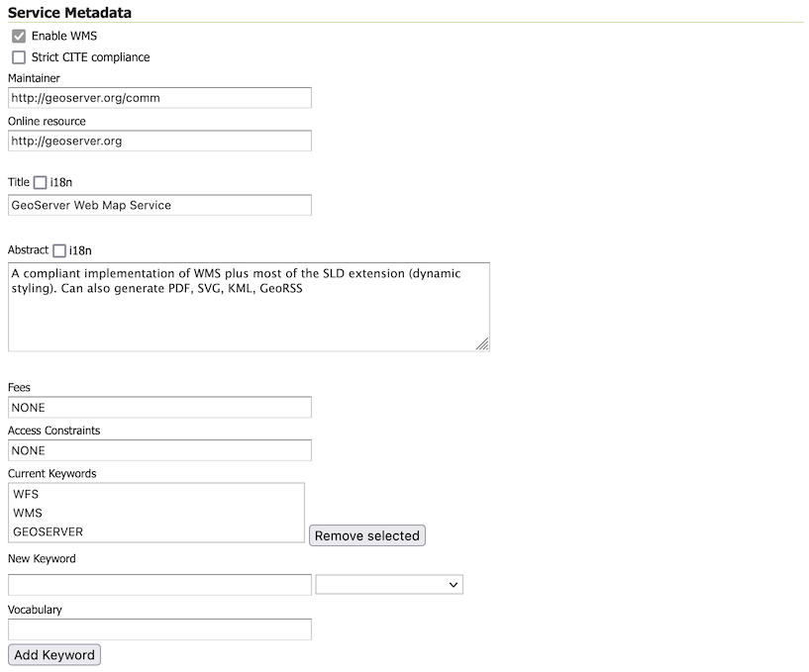Grab the Abstract textarea resize handle
Image resolution: width=809 pixels, height=672 pixels.
coord(482,343)
